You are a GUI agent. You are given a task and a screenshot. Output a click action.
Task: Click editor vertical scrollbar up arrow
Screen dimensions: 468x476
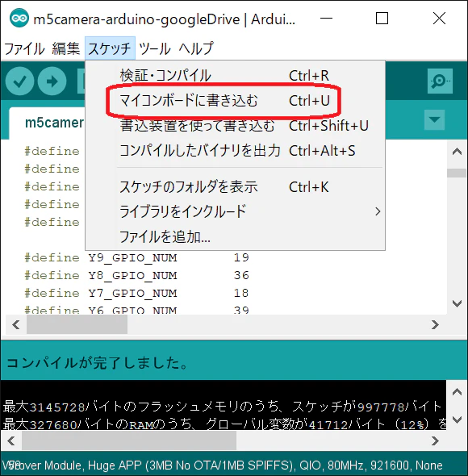(x=457, y=152)
